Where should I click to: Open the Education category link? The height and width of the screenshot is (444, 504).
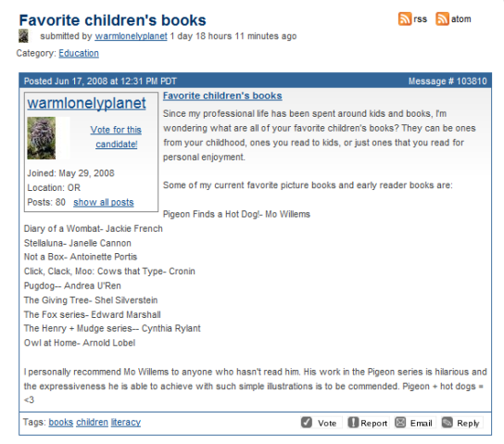[x=79, y=53]
